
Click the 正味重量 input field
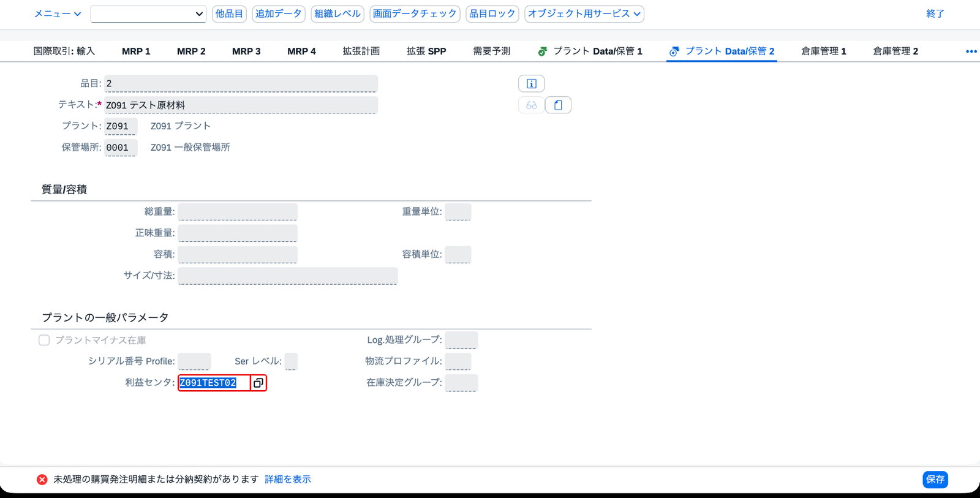coord(238,233)
